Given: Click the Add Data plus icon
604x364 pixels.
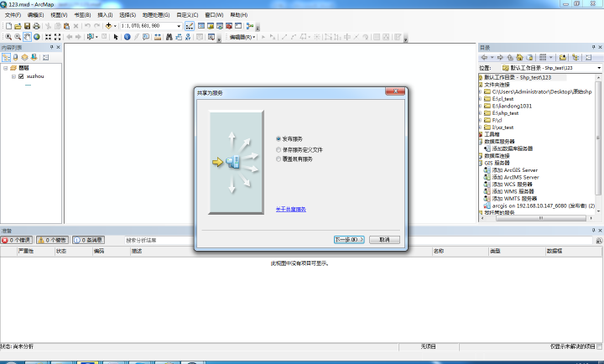Looking at the screenshot, I should coord(108,26).
